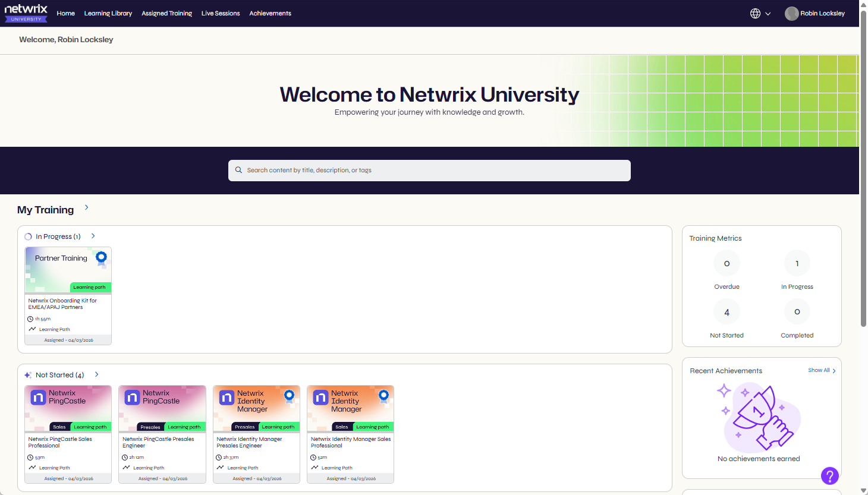The height and width of the screenshot is (495, 868).
Task: Click the Presales tag on PingCastle card
Action: click(x=150, y=427)
